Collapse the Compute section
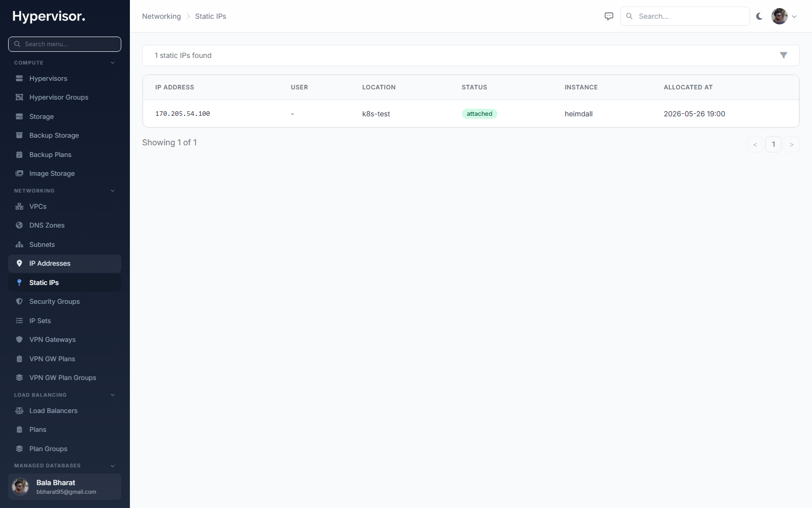 [113, 62]
